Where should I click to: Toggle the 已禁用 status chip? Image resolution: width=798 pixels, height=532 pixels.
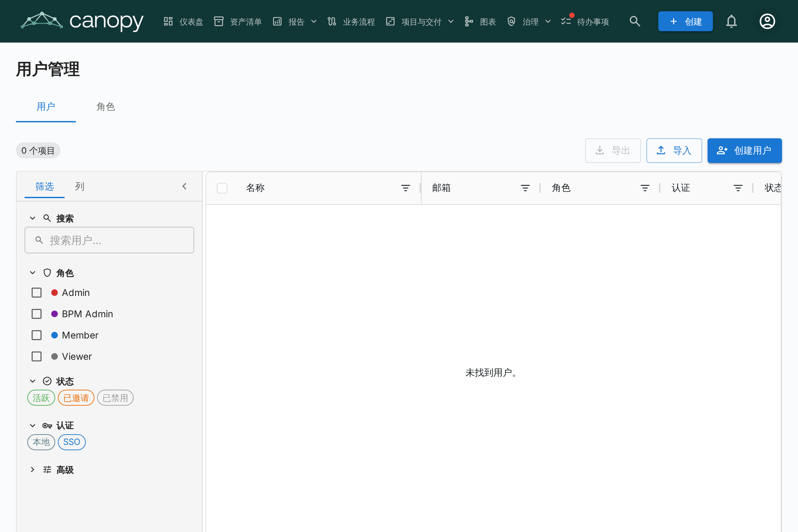click(115, 398)
